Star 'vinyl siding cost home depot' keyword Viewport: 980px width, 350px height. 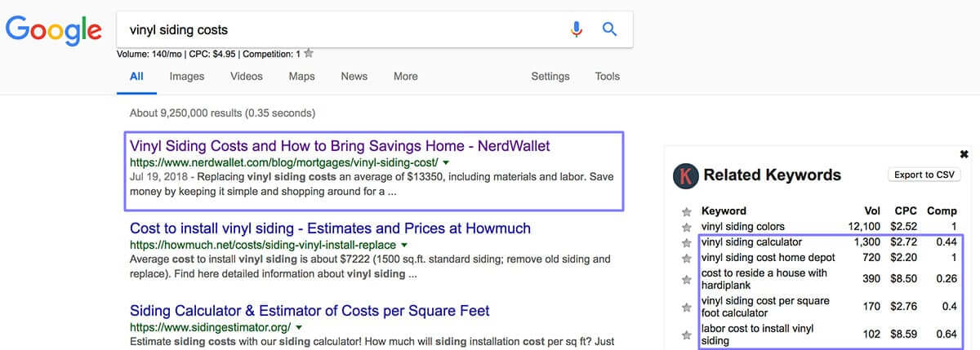[687, 258]
